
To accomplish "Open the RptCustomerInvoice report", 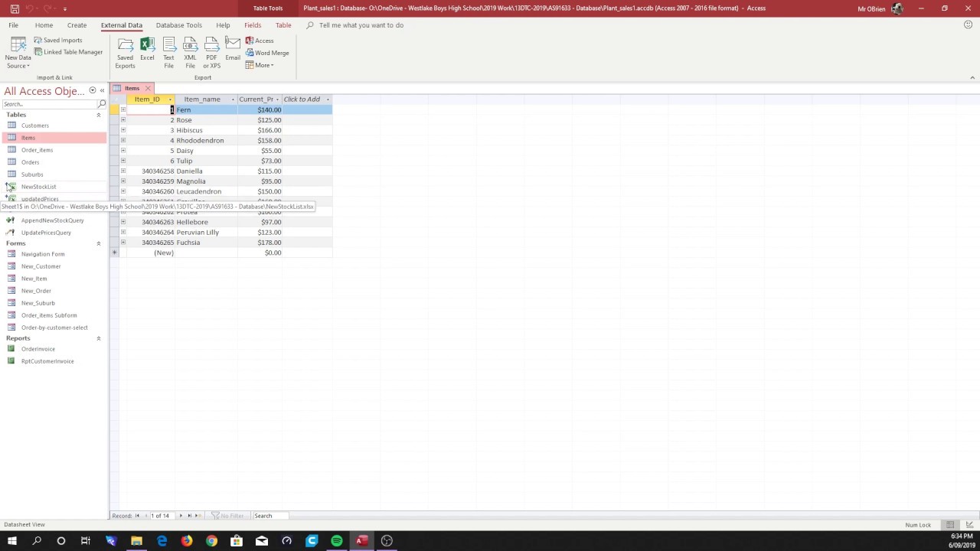I will coord(47,361).
